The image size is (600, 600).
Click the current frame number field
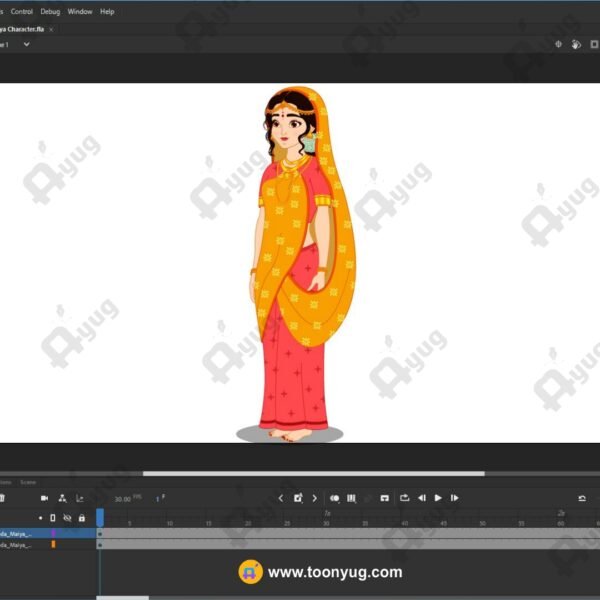tap(160, 499)
